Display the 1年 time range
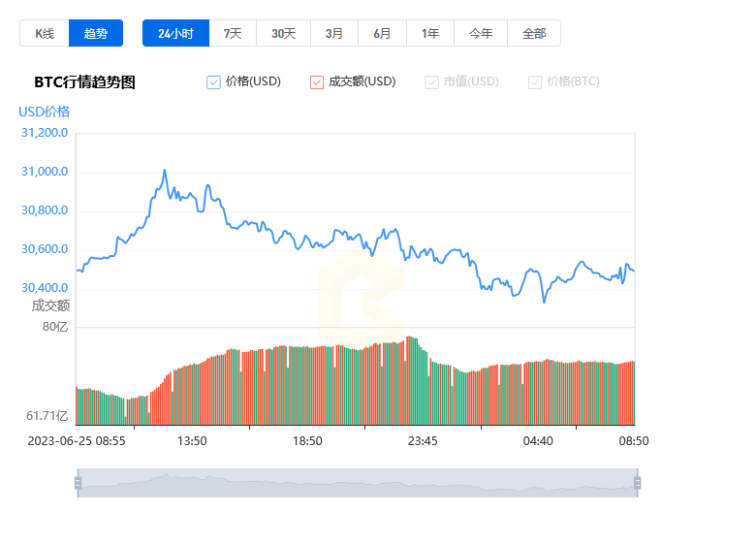Screen dimensions: 756x546 430,33
